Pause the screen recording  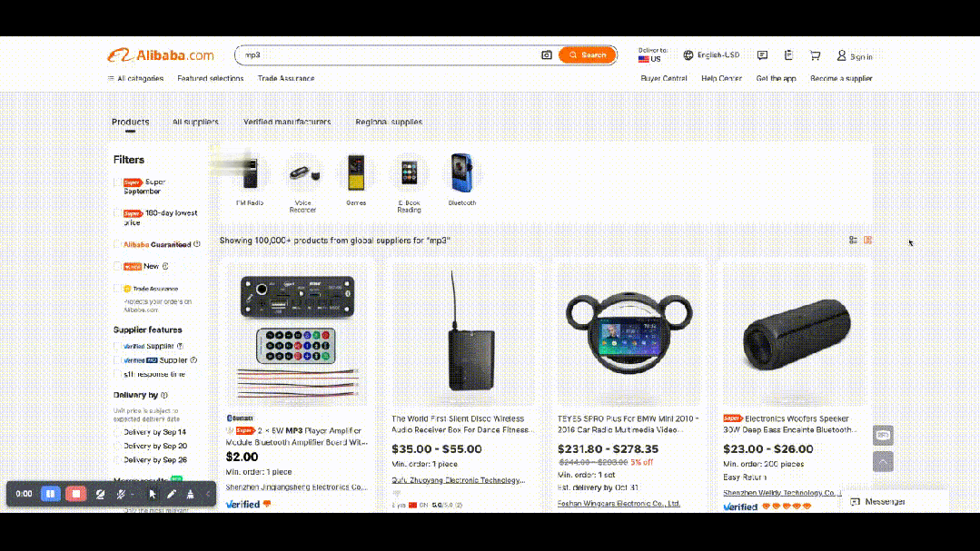(51, 494)
